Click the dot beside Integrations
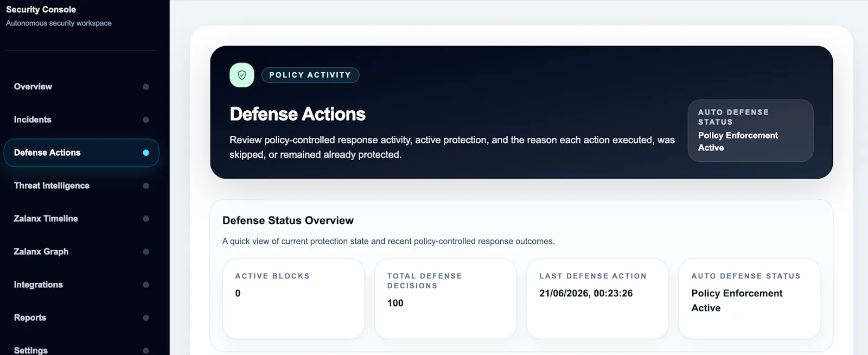Screen dimensions: 868x355 [146, 285]
